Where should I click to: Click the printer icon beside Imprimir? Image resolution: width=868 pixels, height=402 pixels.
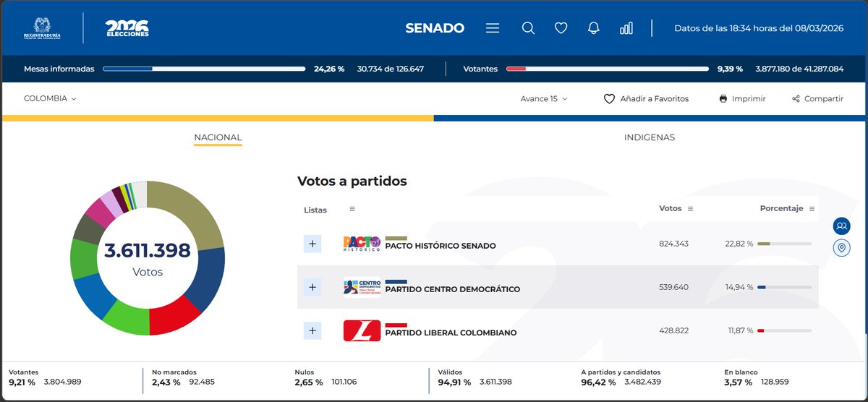[x=723, y=98]
